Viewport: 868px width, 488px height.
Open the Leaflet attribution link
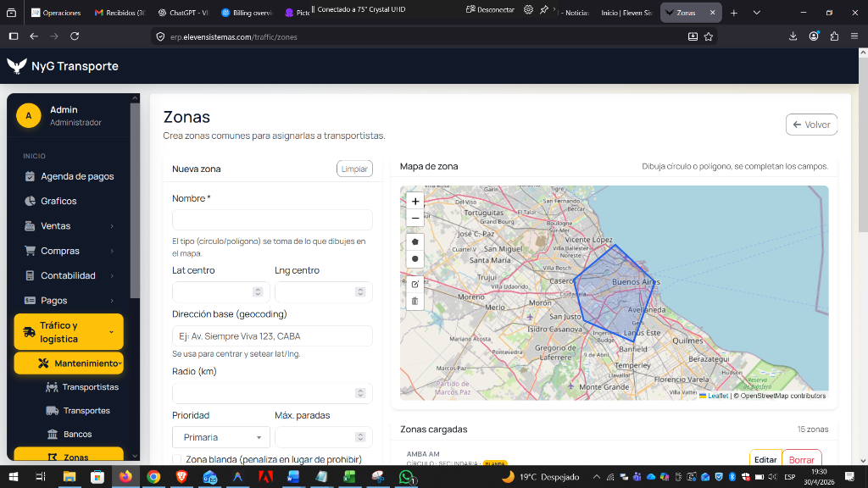[718, 396]
